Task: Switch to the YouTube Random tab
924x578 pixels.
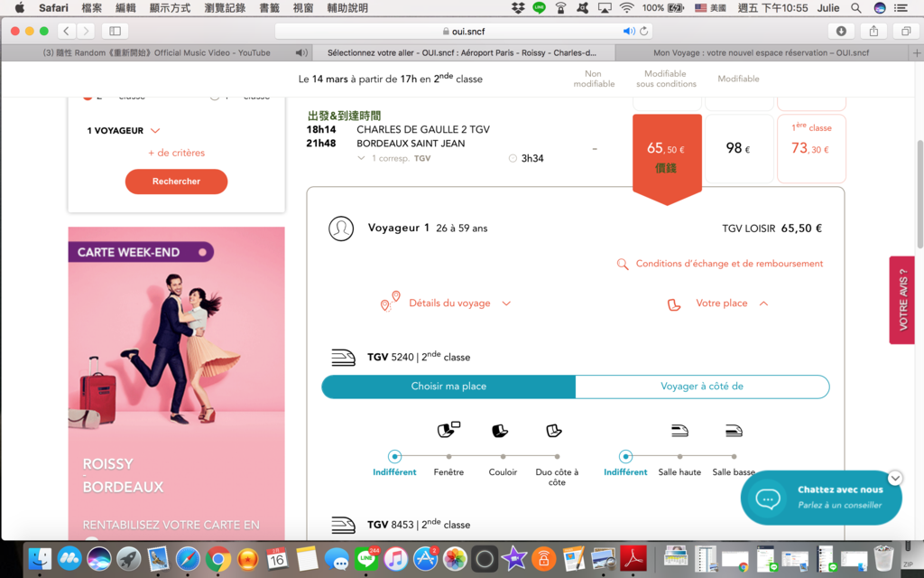Action: [x=156, y=52]
